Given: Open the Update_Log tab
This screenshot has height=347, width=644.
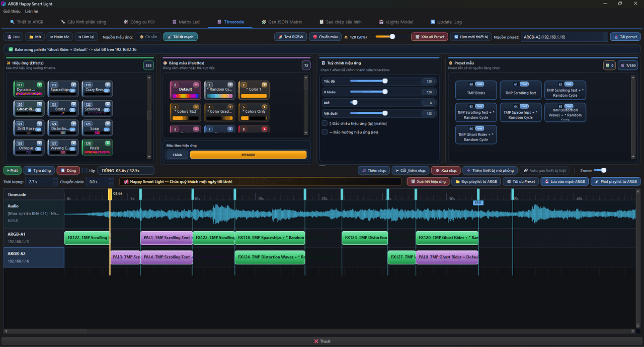Looking at the screenshot, I should [x=446, y=22].
